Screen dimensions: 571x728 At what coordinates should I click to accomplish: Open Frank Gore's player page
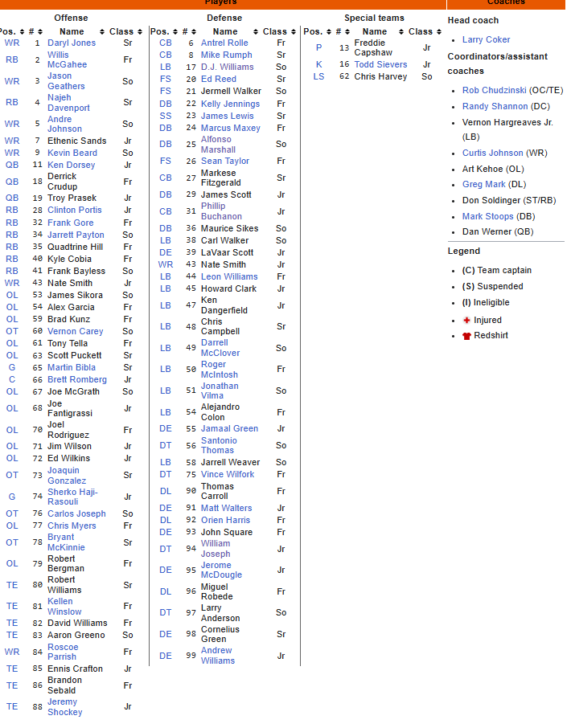[x=70, y=223]
